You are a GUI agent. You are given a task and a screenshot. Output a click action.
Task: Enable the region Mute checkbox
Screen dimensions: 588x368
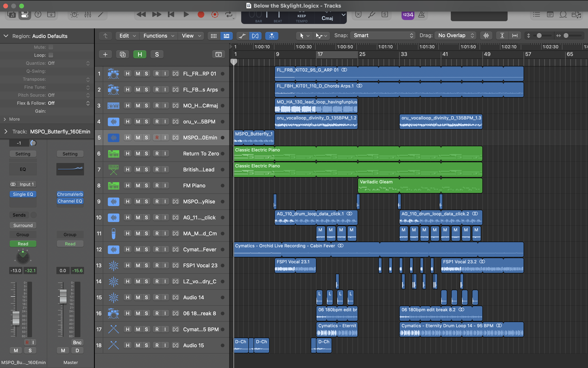[51, 47]
